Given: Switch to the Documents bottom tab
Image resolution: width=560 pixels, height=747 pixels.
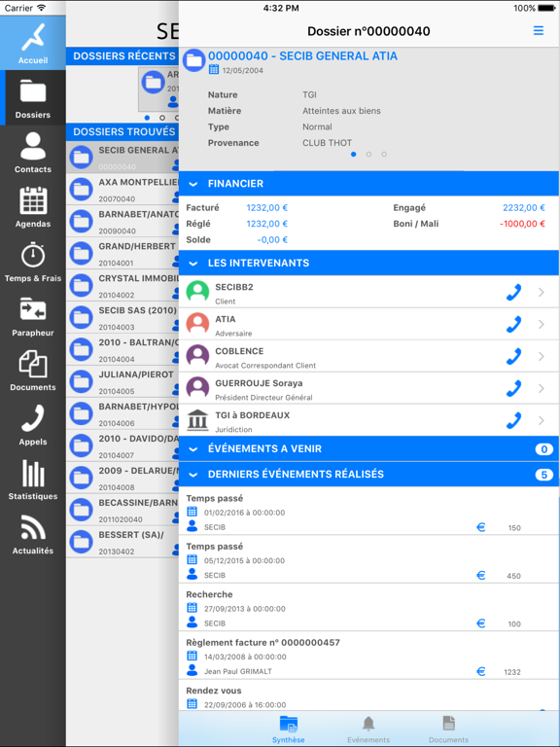Looking at the screenshot, I should click(x=448, y=729).
